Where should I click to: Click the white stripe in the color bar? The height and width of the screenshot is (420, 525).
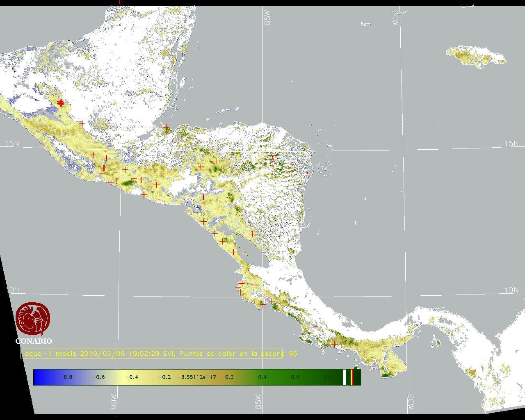[x=345, y=377]
